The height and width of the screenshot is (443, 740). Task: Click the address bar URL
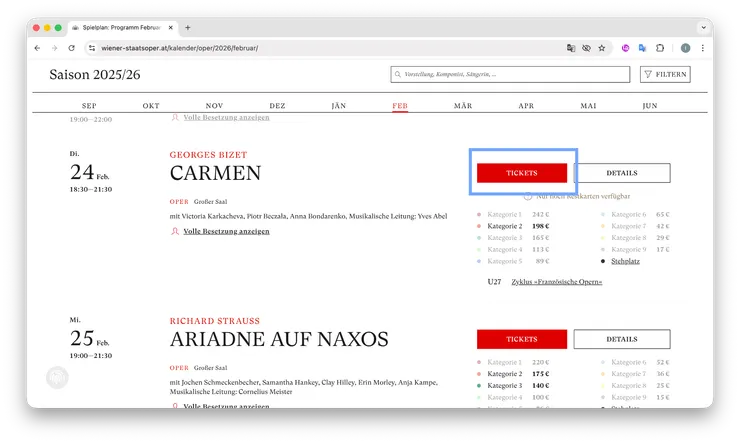click(x=179, y=48)
